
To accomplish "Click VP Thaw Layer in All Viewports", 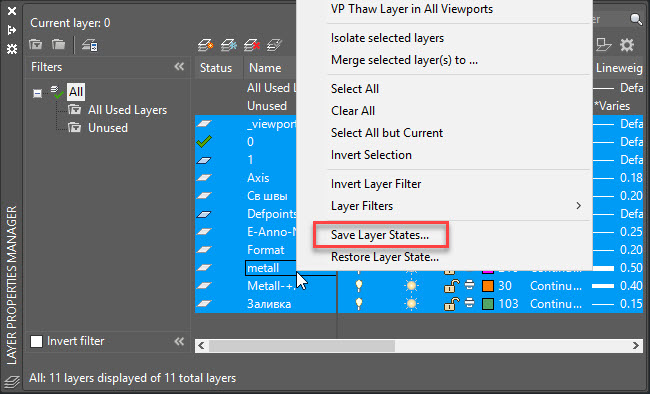I will click(412, 9).
